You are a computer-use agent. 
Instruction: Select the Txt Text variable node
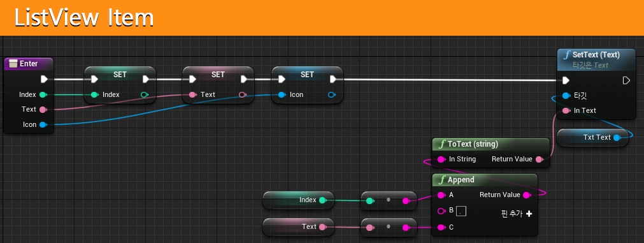593,137
